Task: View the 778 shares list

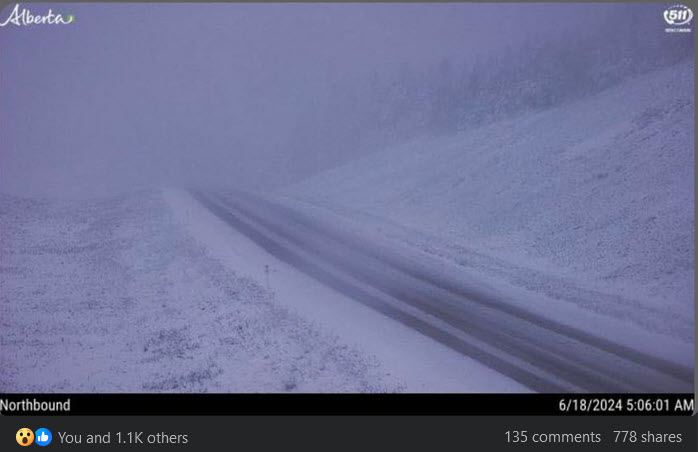Action: click(x=647, y=437)
